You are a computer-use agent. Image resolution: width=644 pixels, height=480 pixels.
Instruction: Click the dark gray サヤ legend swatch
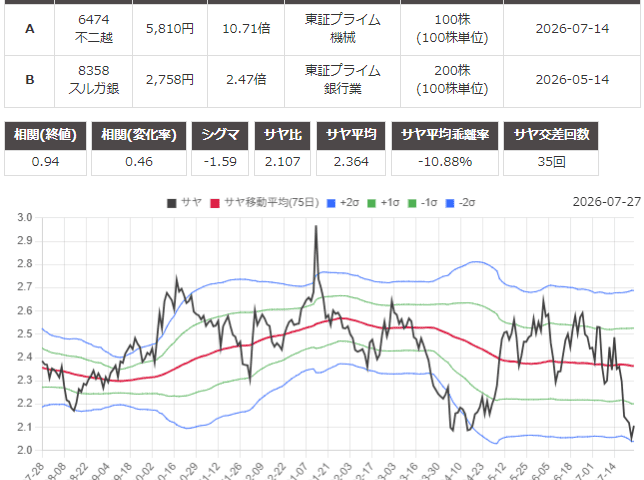click(172, 203)
